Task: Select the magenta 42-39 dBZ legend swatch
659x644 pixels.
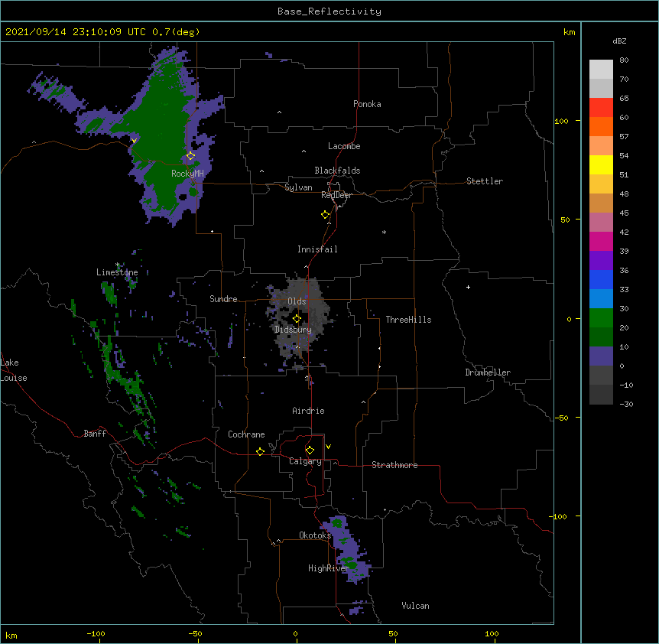Action: coord(601,241)
